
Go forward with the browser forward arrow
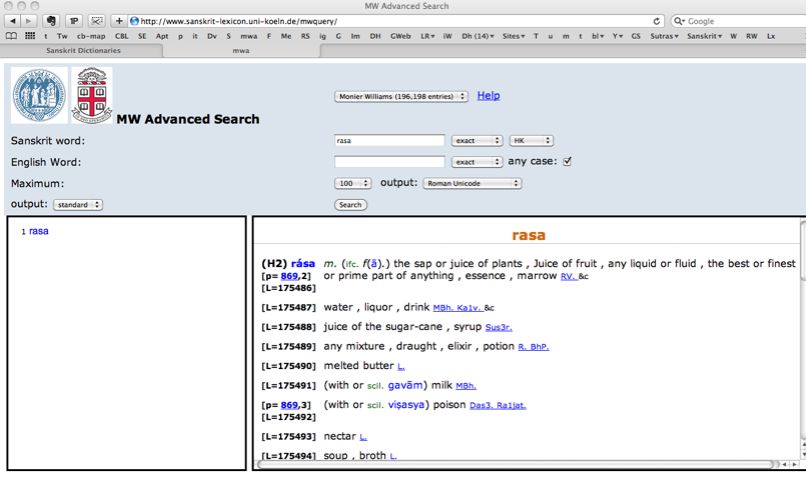[28, 21]
